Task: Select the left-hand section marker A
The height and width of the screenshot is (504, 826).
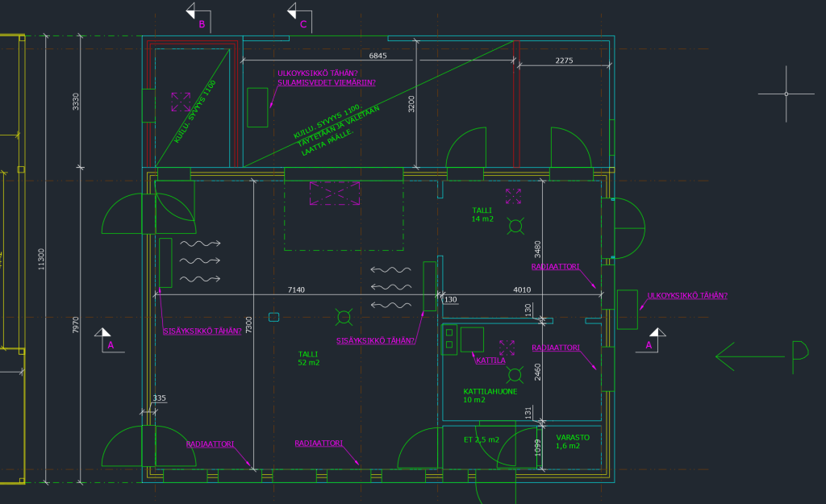Action: tap(105, 339)
